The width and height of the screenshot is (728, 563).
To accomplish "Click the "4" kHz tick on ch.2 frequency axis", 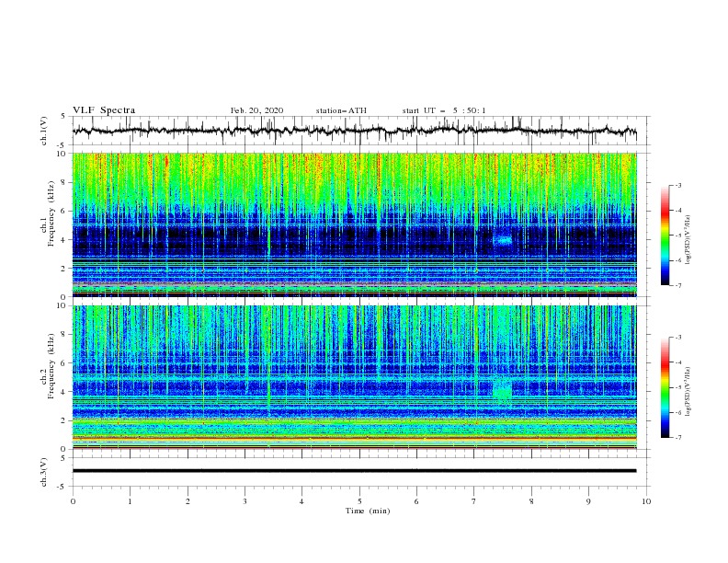I will click(x=65, y=392).
